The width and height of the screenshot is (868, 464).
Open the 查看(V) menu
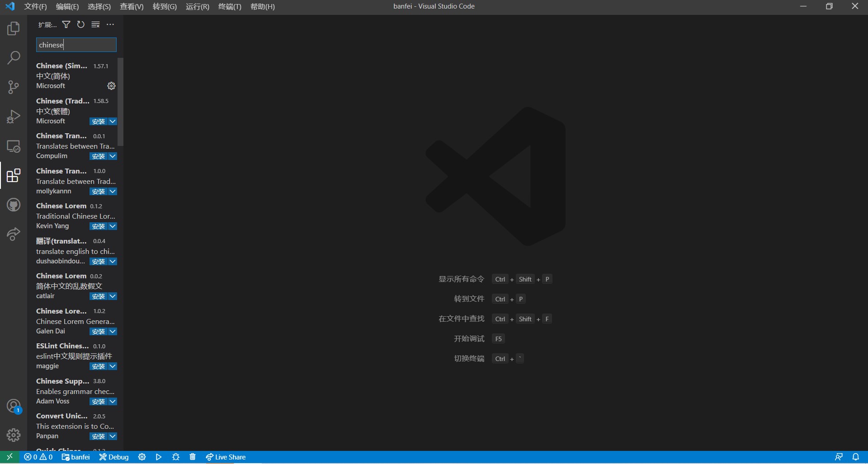[132, 7]
